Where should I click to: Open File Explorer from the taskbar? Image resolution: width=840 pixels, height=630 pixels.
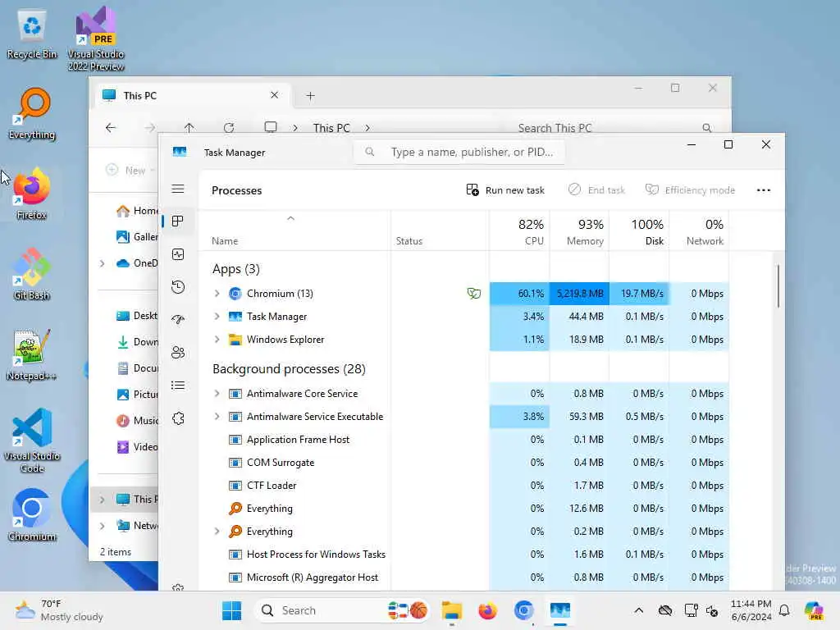[452, 610]
